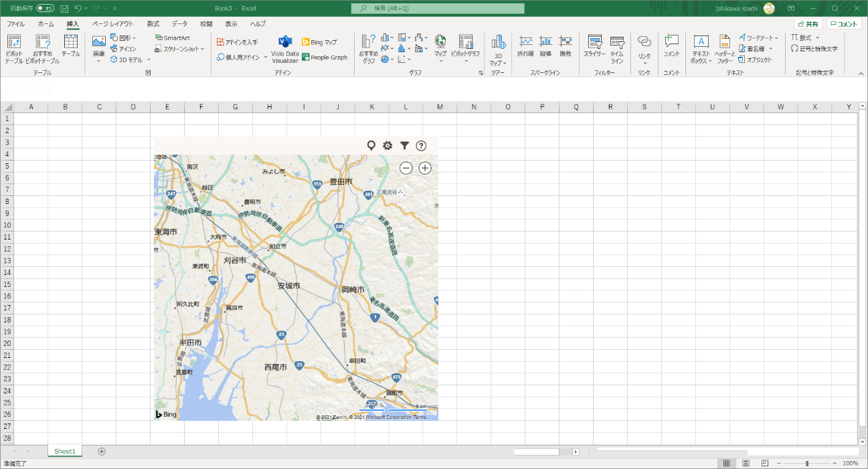This screenshot has height=469, width=868.
Task: Open Bing map settings gear
Action: [387, 146]
